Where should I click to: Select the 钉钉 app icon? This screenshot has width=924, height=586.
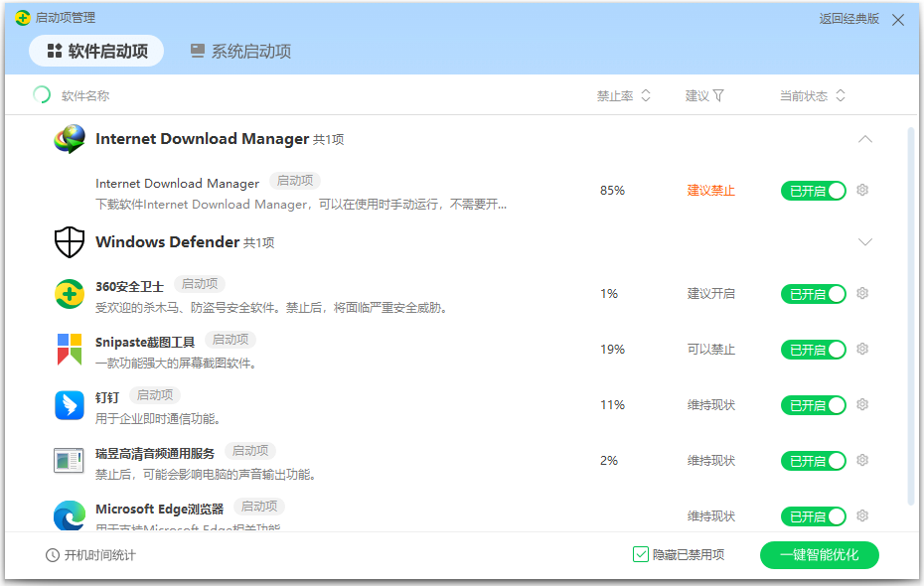coord(69,404)
